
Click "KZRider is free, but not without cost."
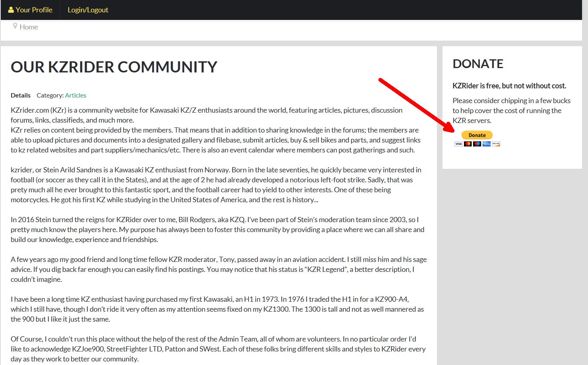tap(509, 86)
